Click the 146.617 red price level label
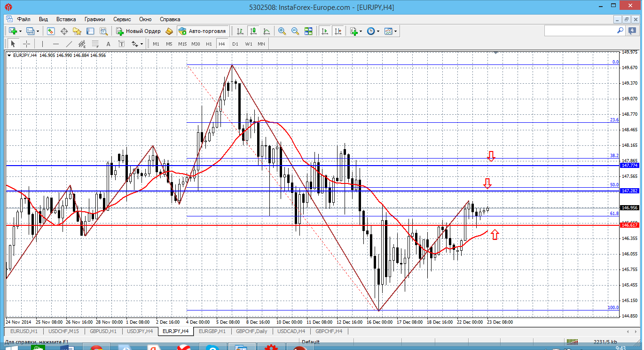The width and height of the screenshot is (644, 350). pos(629,225)
